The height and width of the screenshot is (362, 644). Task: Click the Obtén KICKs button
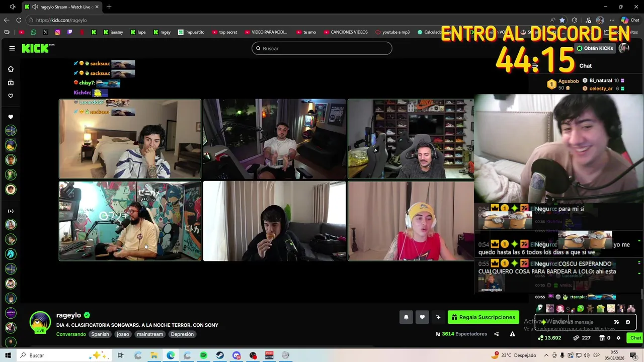point(595,48)
